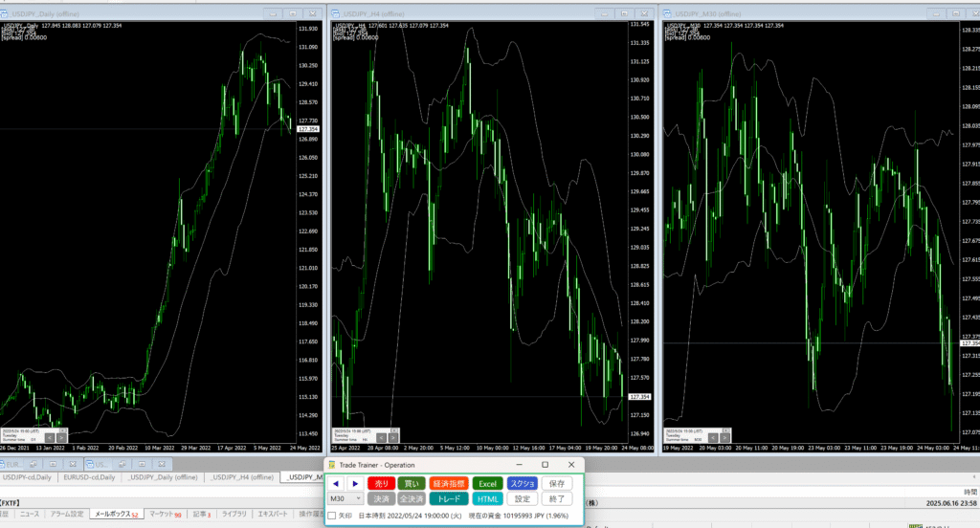Viewport: 980px width, 528px height.
Task: Close the H4 chart info panel
Action: point(394,430)
